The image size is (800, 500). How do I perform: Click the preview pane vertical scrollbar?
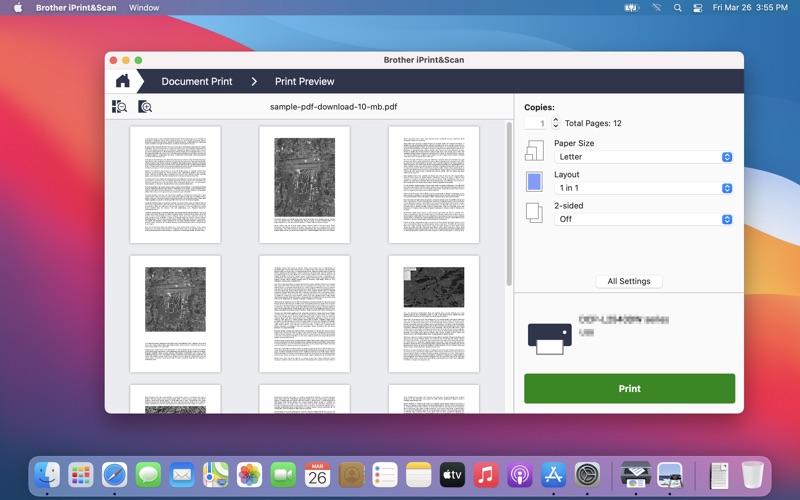(x=509, y=204)
